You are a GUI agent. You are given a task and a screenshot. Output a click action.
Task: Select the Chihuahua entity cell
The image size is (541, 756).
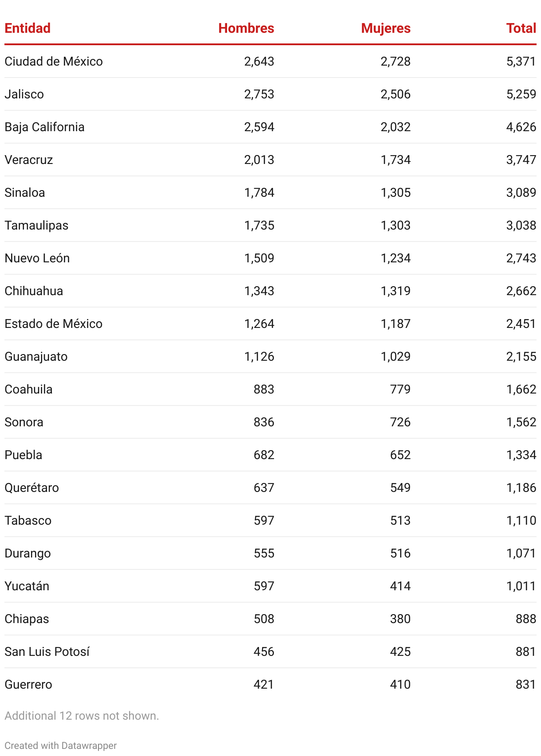[x=34, y=291]
